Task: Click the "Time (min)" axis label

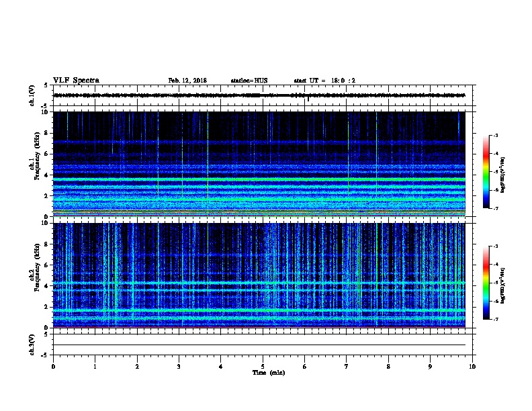Action: [269, 373]
